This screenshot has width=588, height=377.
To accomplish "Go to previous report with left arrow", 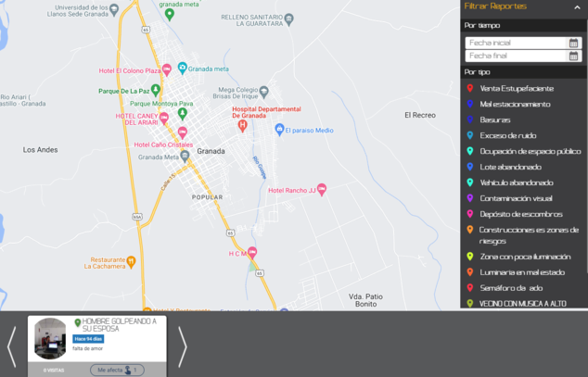I will (x=12, y=346).
